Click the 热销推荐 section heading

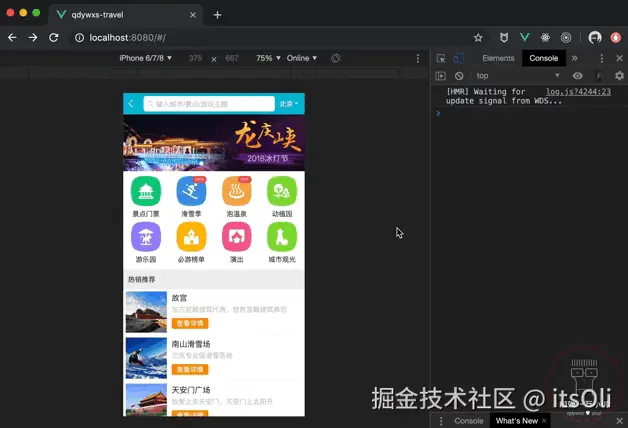click(141, 279)
